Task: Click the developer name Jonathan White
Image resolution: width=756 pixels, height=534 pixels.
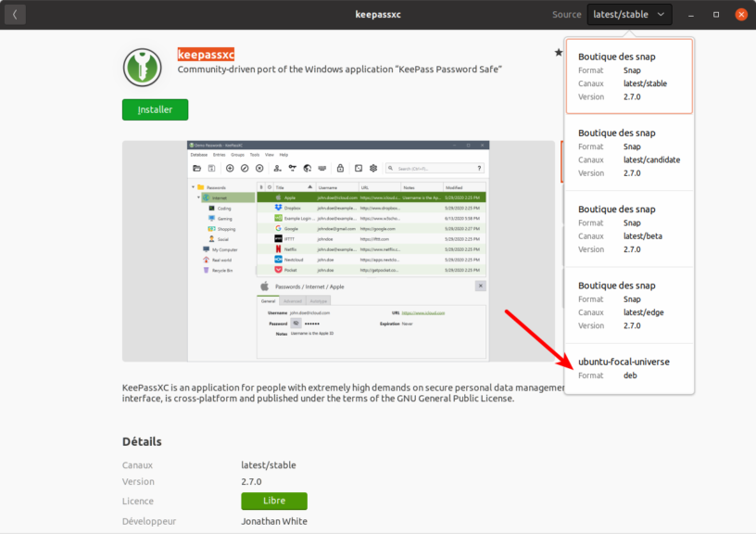Action: (x=274, y=521)
